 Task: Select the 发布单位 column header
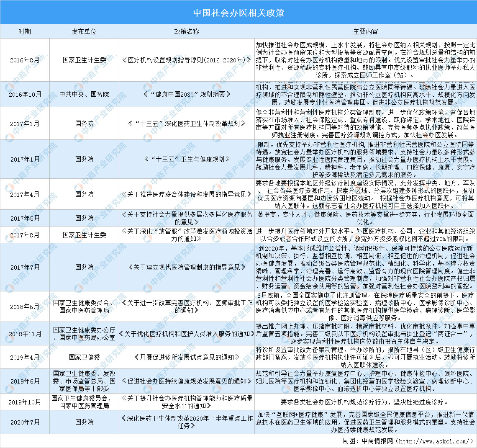(84, 32)
